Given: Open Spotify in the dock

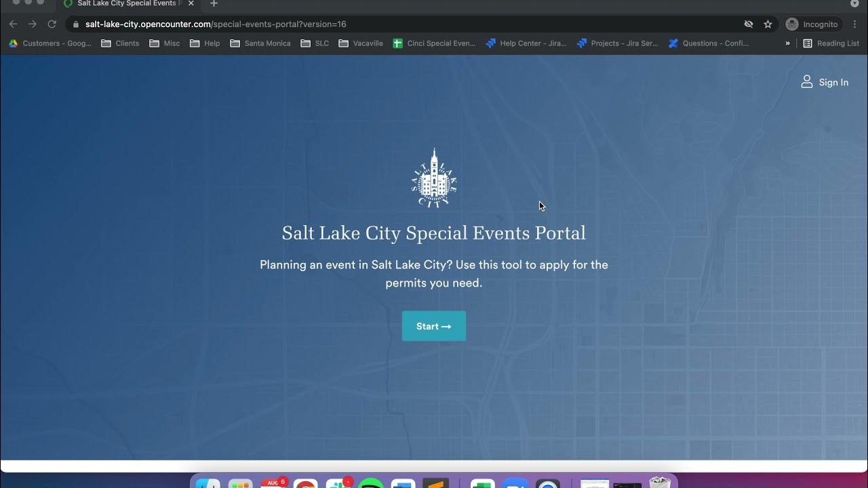Looking at the screenshot, I should pos(370,483).
